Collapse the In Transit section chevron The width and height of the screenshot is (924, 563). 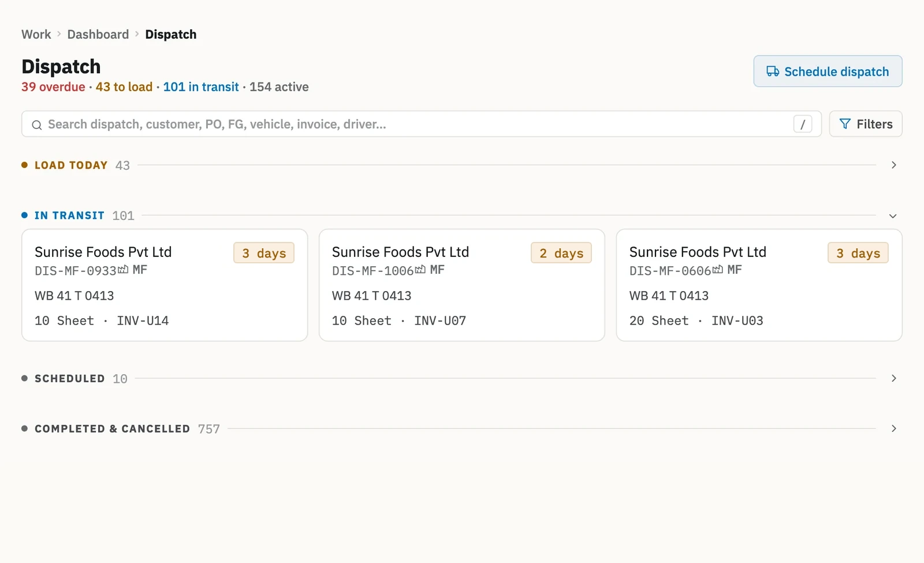893,216
